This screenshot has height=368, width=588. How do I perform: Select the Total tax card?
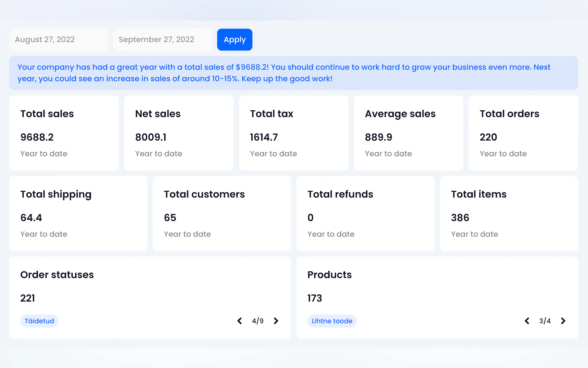coord(293,133)
